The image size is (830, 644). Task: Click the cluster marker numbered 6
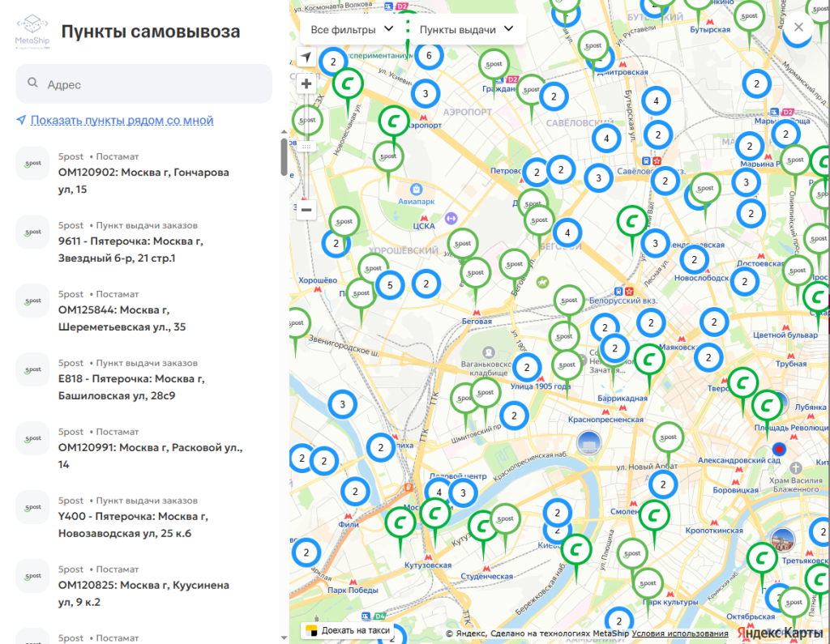pos(429,56)
